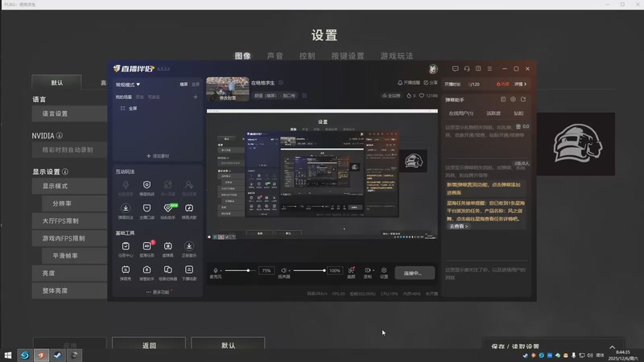644x362 pixels.
Task: Open the 美颜 beauty filter icon
Action: 351,272
